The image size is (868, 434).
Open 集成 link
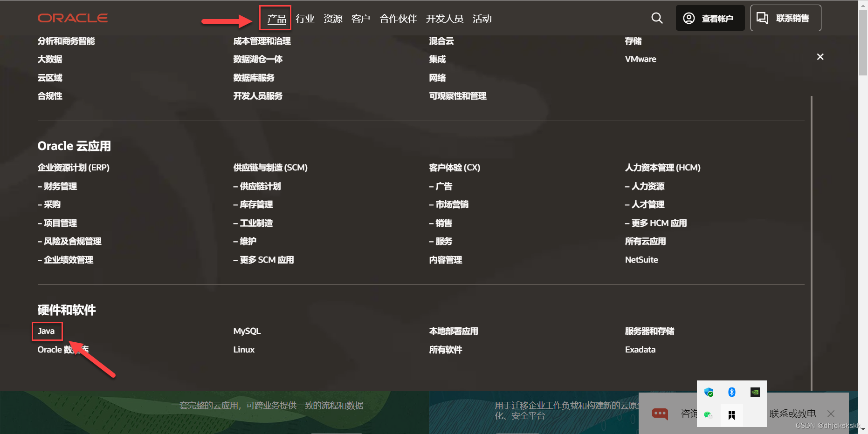click(x=437, y=59)
